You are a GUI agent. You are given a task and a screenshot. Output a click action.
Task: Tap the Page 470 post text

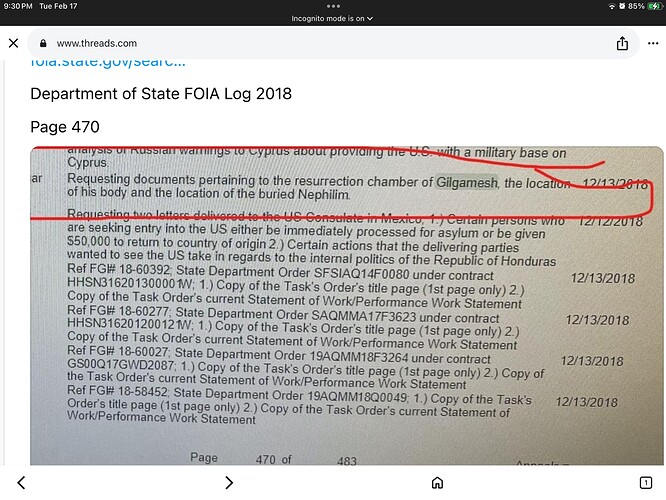coord(65,127)
